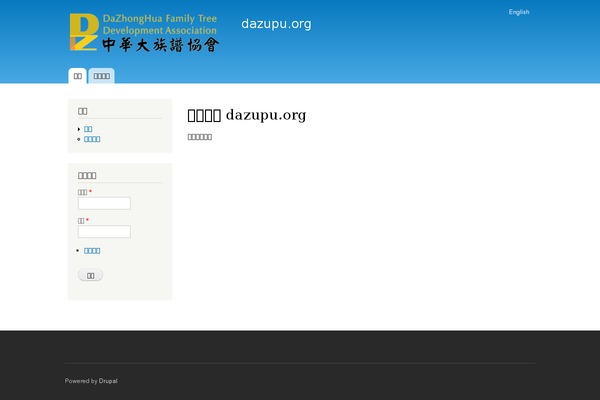Viewport: 600px width, 400px height.
Task: Expand the first sidebar navigation item arrow
Action: (x=79, y=129)
